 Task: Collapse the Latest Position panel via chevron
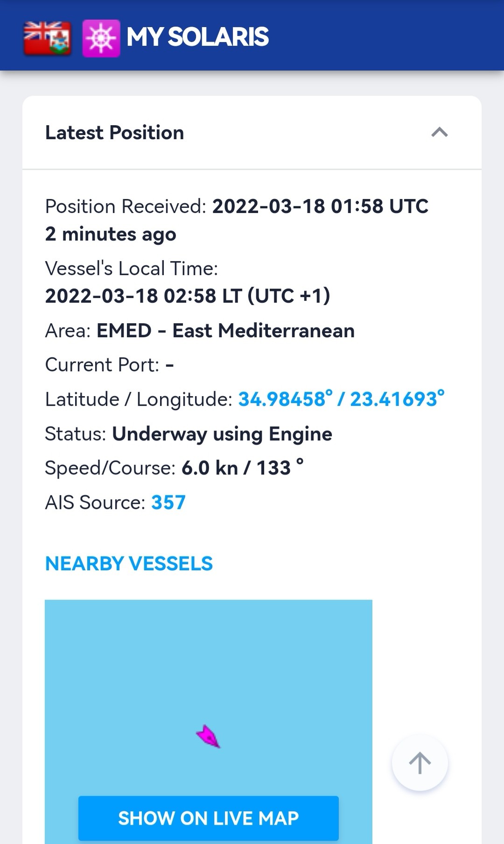440,133
